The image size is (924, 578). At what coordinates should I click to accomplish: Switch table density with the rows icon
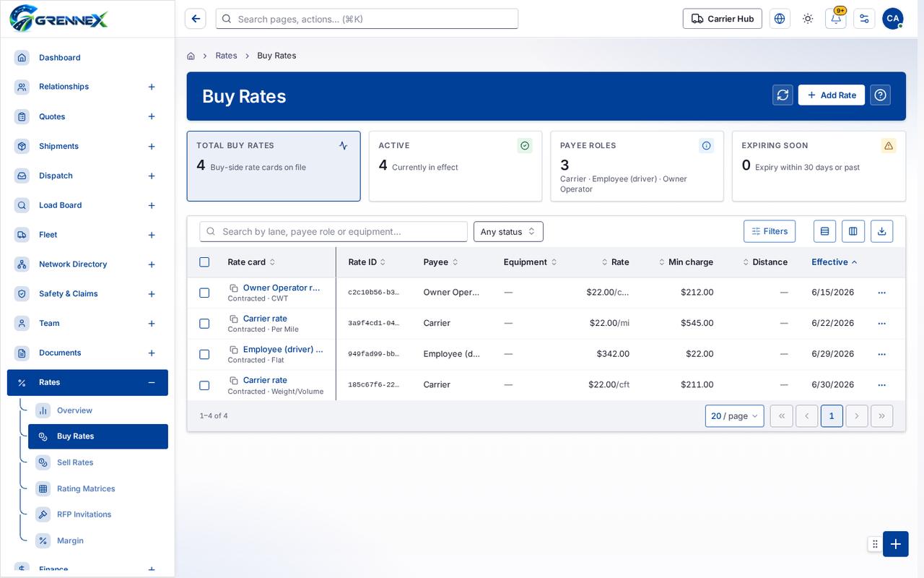824,231
